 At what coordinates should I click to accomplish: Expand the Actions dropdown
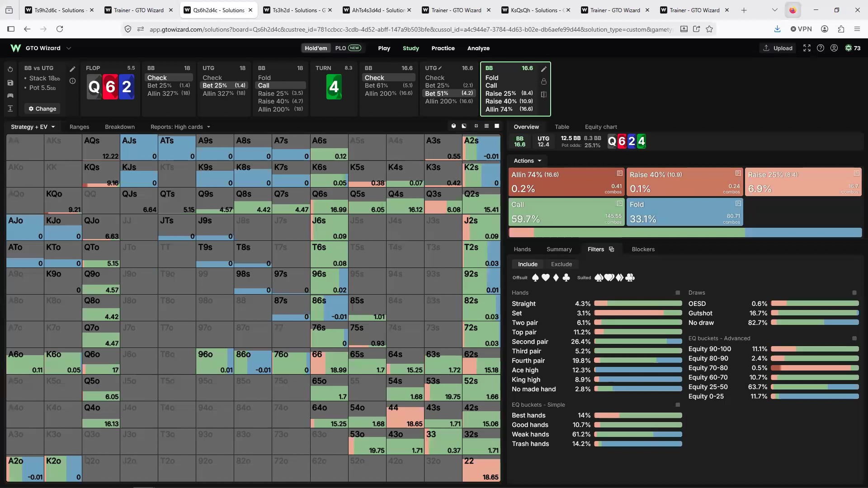pos(528,161)
